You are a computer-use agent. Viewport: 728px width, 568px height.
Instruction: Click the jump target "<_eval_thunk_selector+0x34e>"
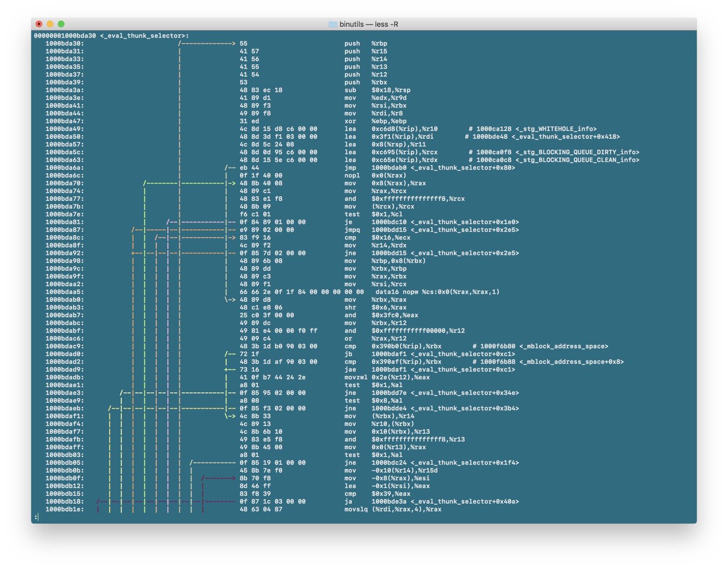click(x=465, y=393)
